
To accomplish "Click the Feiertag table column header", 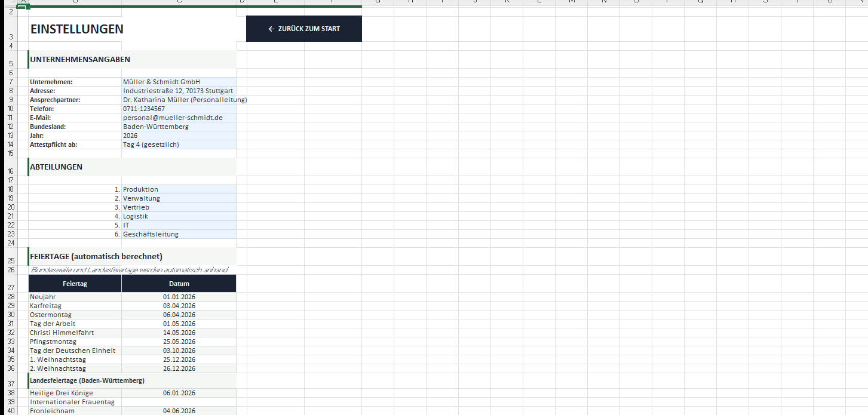I will pyautogui.click(x=75, y=284).
